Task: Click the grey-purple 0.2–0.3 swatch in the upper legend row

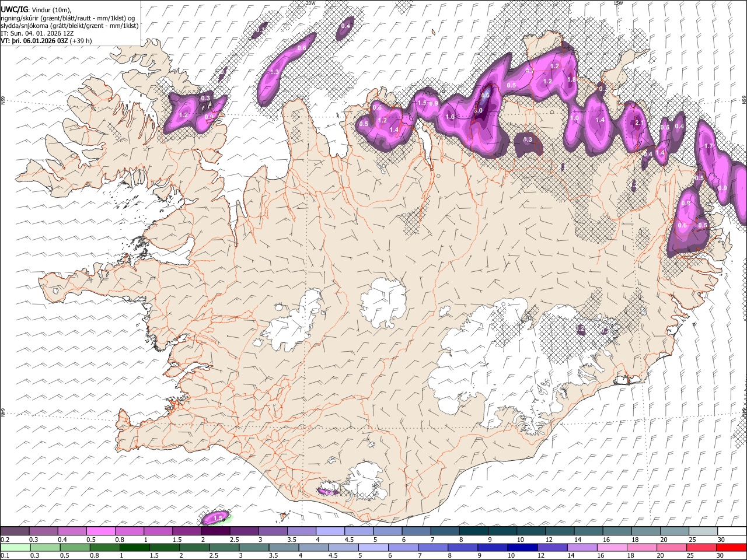Action: (15, 531)
